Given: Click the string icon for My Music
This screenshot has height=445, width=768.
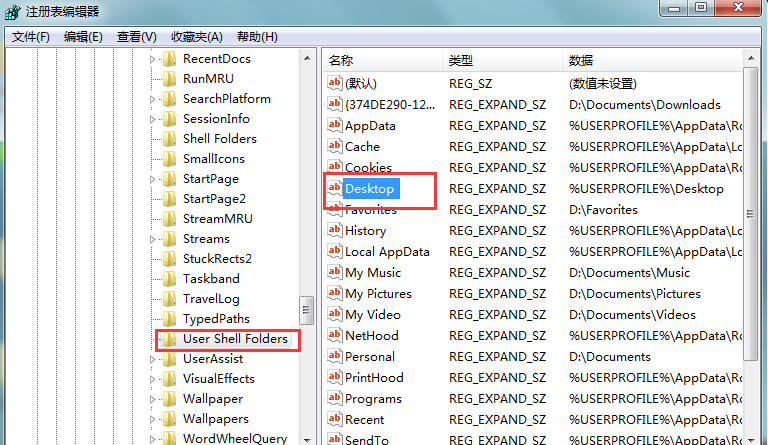Looking at the screenshot, I should click(335, 272).
